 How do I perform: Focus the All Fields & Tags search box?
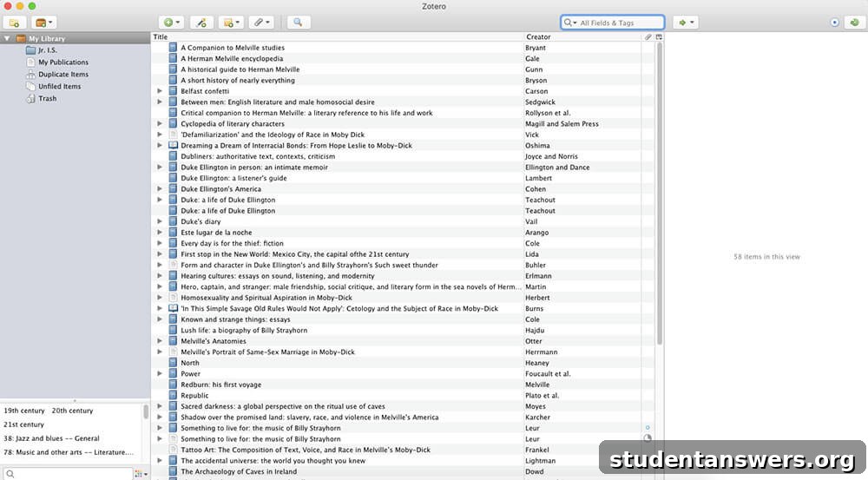click(612, 23)
